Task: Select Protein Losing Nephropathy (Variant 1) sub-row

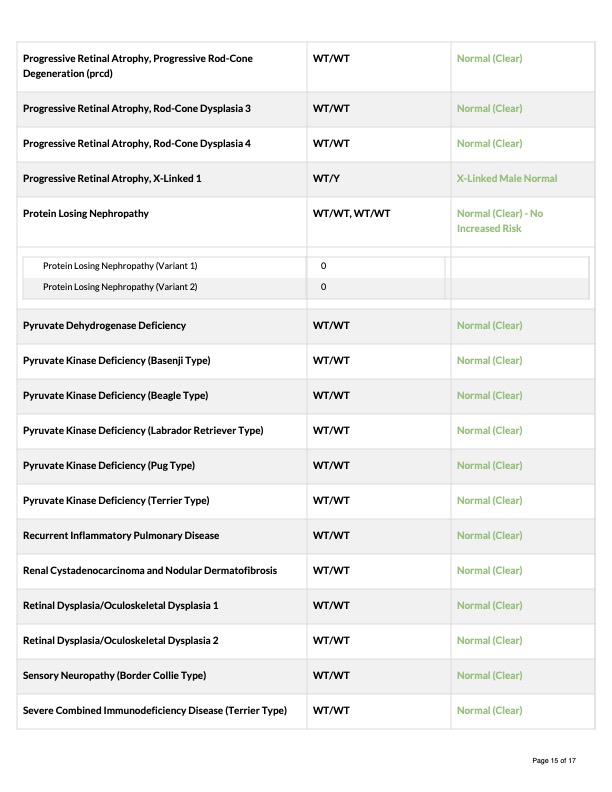Action: [x=305, y=266]
